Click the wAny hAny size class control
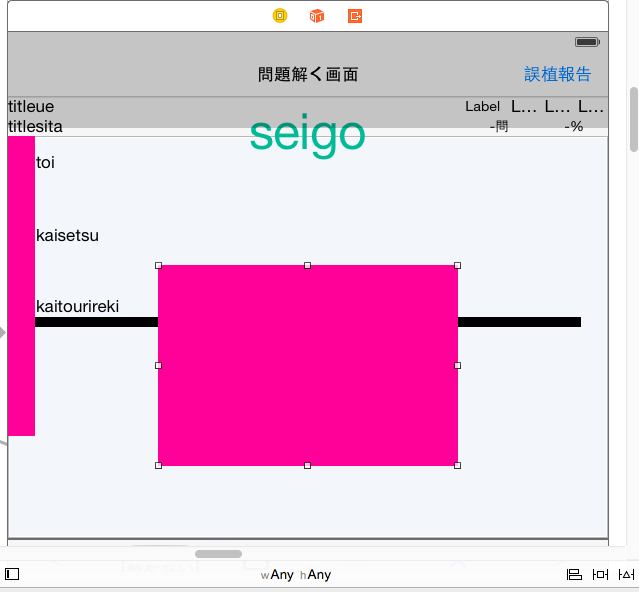The image size is (639, 592). coord(296,574)
